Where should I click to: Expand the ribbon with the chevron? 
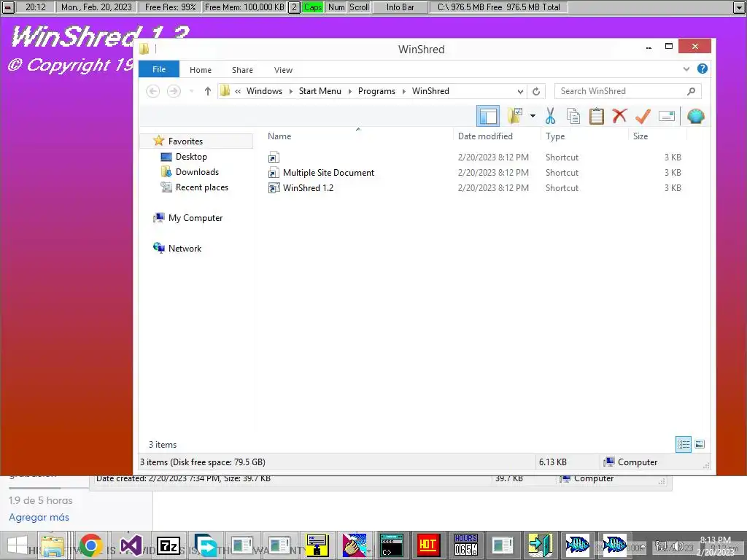coord(686,69)
